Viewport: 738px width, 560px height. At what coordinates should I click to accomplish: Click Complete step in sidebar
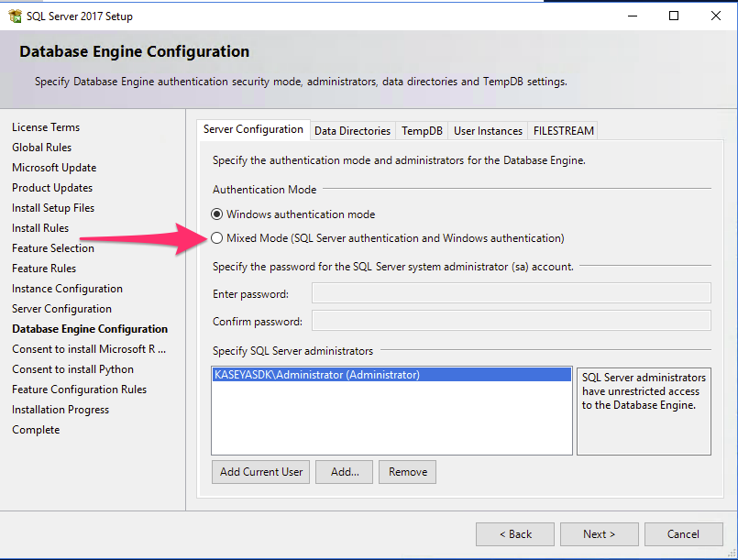[36, 430]
